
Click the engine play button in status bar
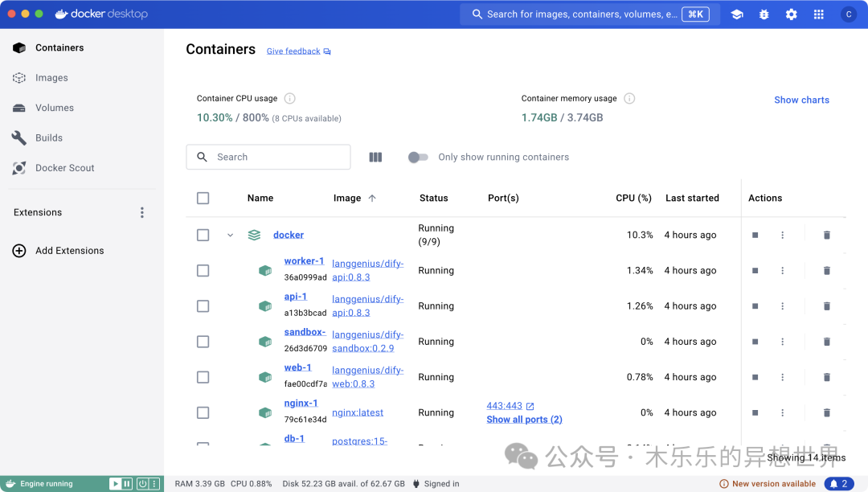pos(115,484)
